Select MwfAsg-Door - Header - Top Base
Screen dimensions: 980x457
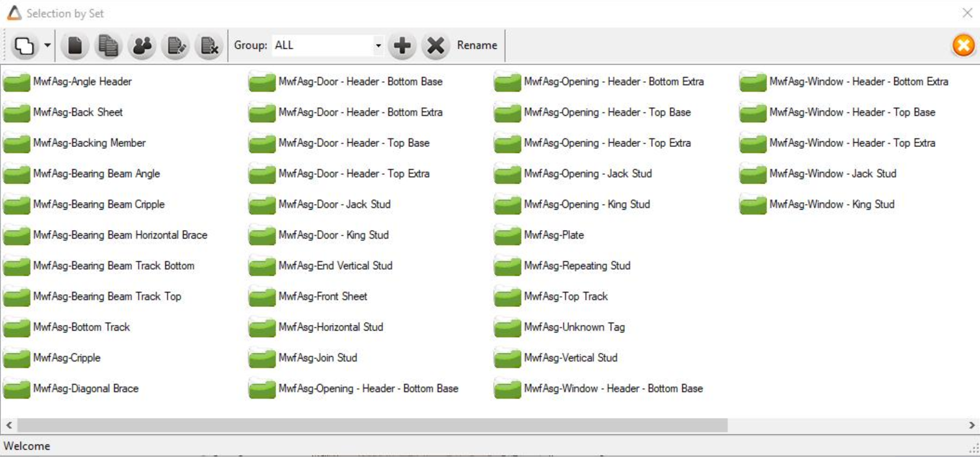(x=354, y=143)
